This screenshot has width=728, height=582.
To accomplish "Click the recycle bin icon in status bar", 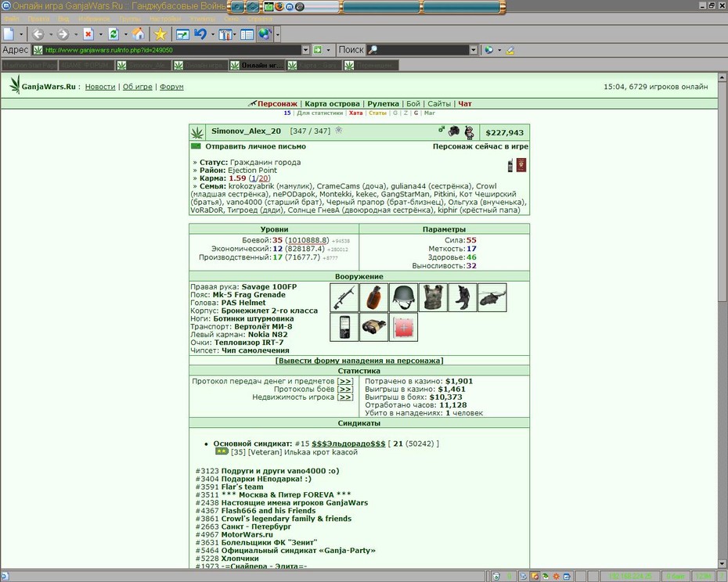I will coord(496,577).
